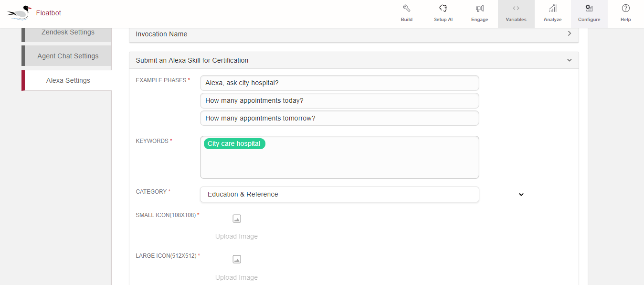Click the 'City care hospital' keyword tag
Screen dimensions: 644x285
tap(234, 143)
